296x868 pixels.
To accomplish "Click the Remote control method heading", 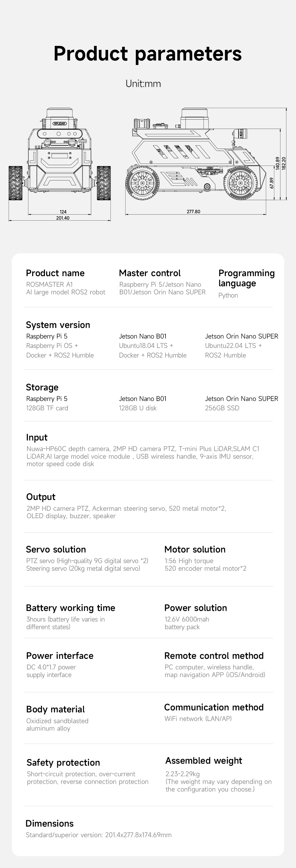I will pyautogui.click(x=214, y=656).
